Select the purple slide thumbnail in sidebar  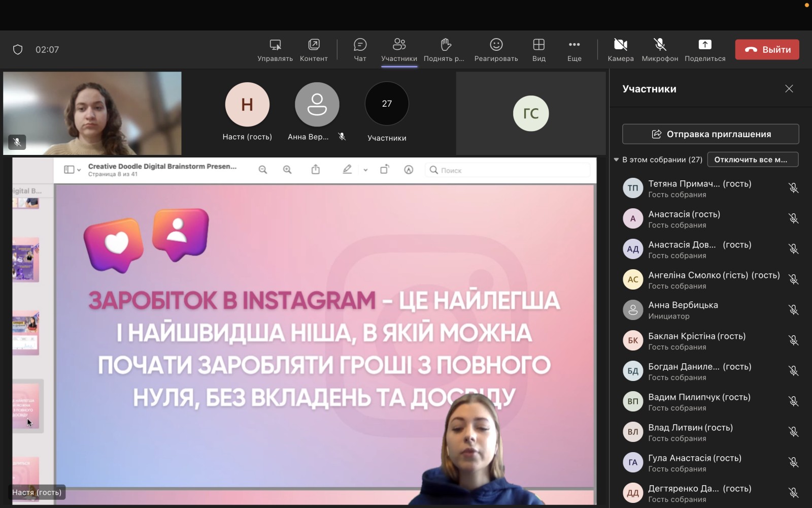click(x=25, y=260)
